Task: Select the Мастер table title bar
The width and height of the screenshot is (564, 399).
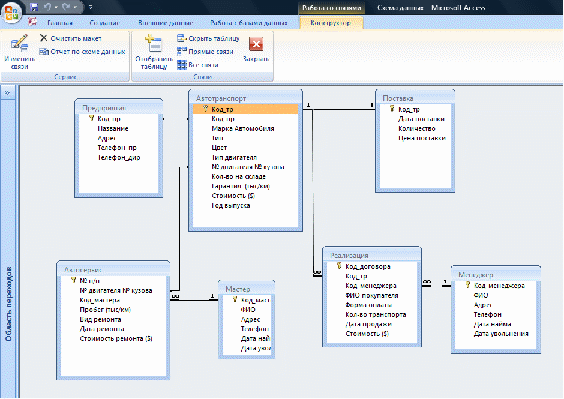Action: click(x=246, y=289)
